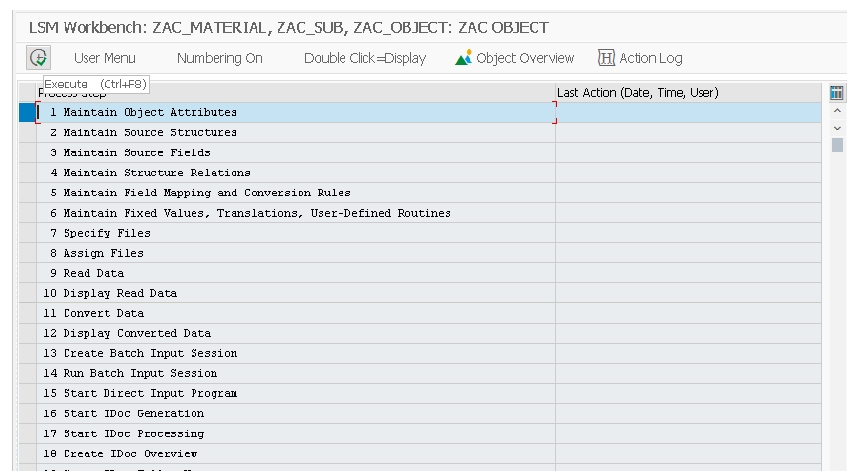Click scrollbar up arrow
847x471 pixels.
837,111
